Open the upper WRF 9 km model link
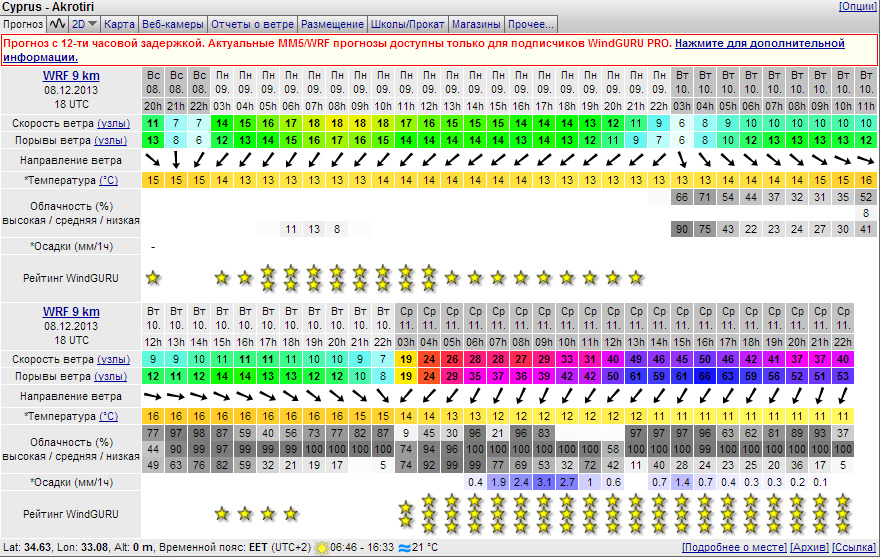The width and height of the screenshot is (880, 559). point(71,76)
